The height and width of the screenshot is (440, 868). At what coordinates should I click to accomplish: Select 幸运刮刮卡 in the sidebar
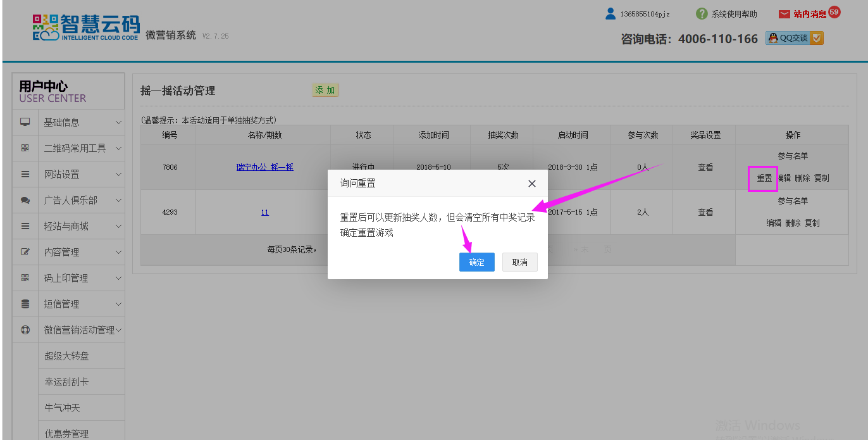click(66, 382)
